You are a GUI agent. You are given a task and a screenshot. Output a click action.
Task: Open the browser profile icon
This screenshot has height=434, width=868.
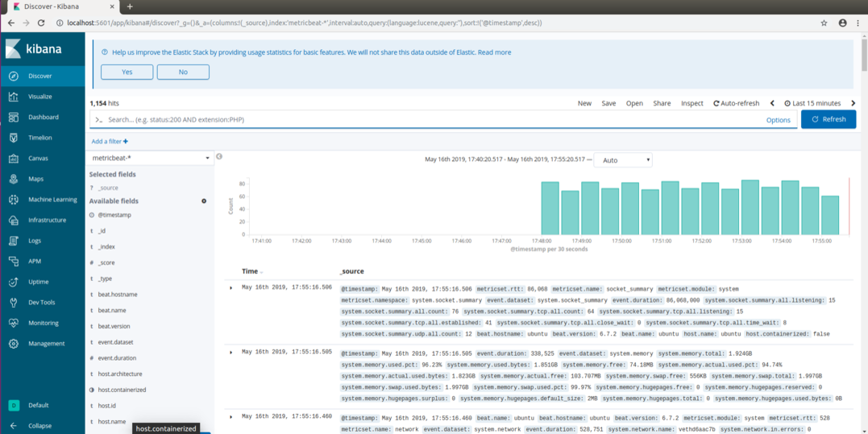pos(842,23)
